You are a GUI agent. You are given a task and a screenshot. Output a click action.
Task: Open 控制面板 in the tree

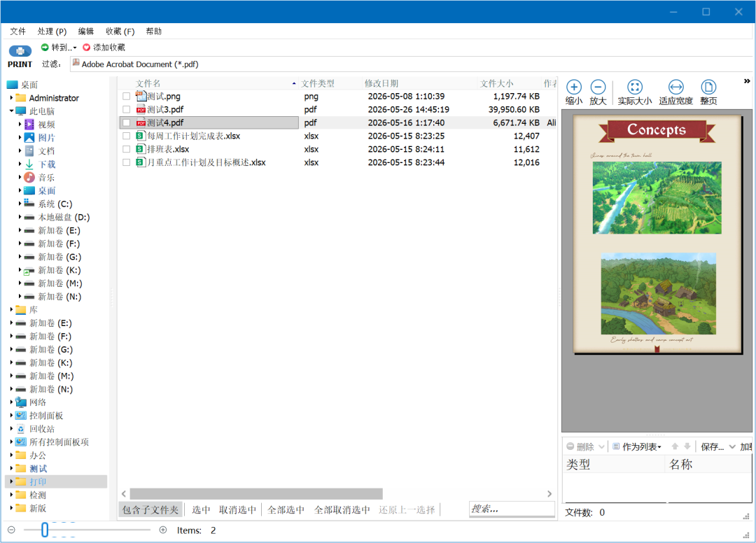pos(46,416)
